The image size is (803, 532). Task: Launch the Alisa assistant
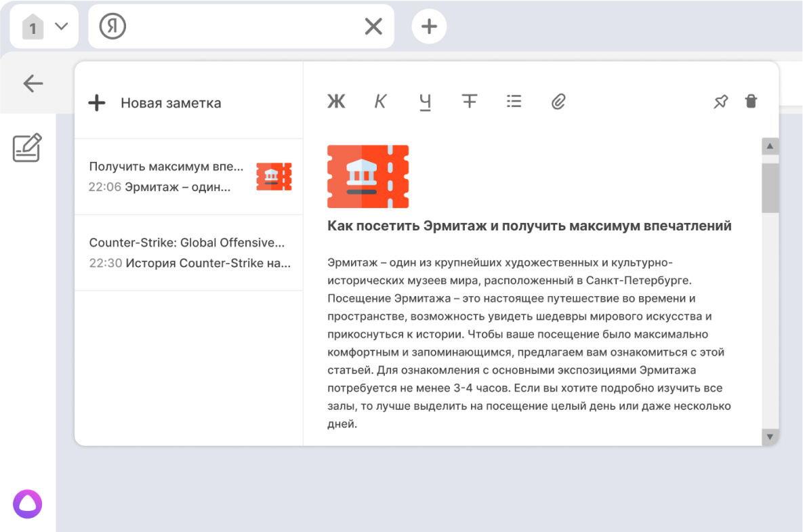(x=27, y=504)
